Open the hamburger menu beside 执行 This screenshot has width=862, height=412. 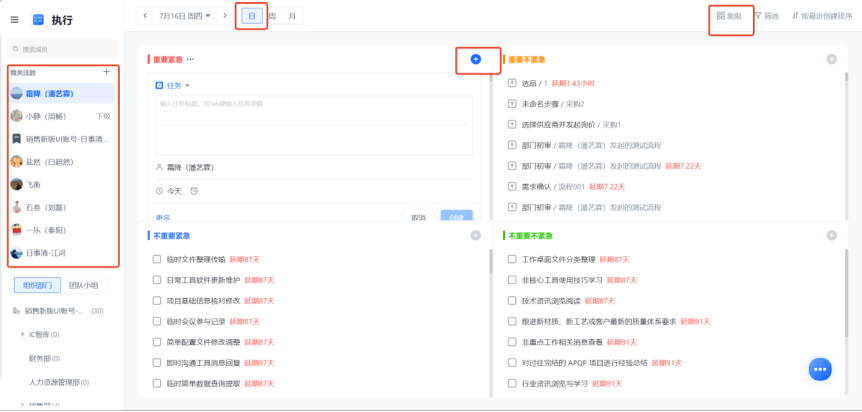[x=15, y=20]
